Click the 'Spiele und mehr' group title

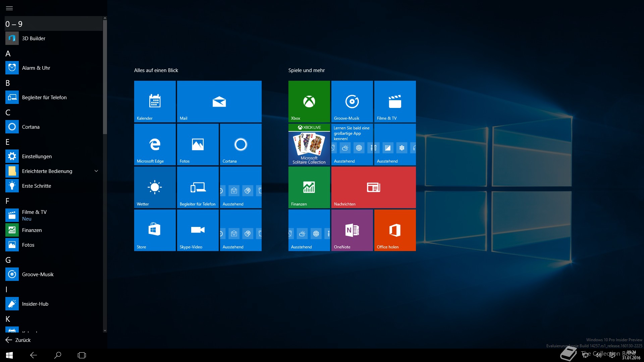pos(307,70)
